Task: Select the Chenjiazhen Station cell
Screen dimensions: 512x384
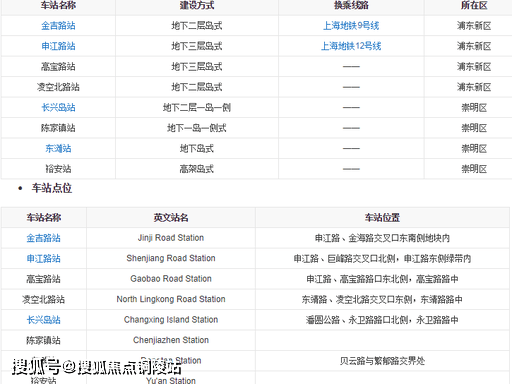Action: tap(171, 340)
